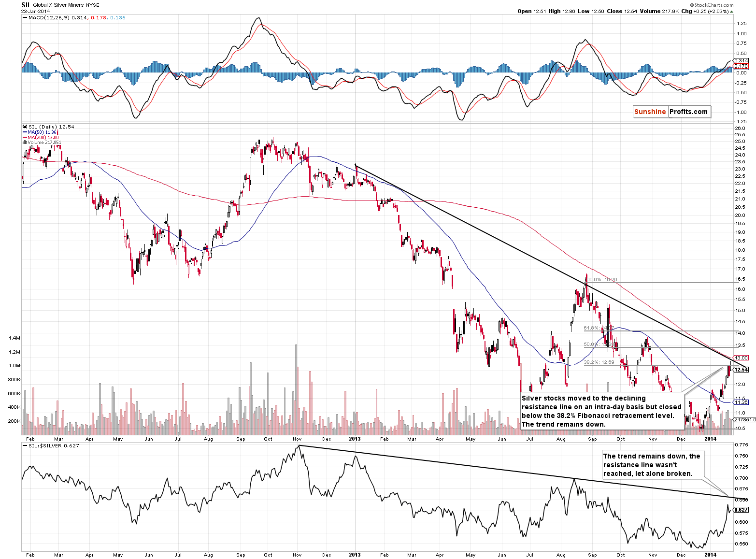The width and height of the screenshot is (756, 559).
Task: Click the 13.00 price tag on the right axis
Action: tap(742, 358)
